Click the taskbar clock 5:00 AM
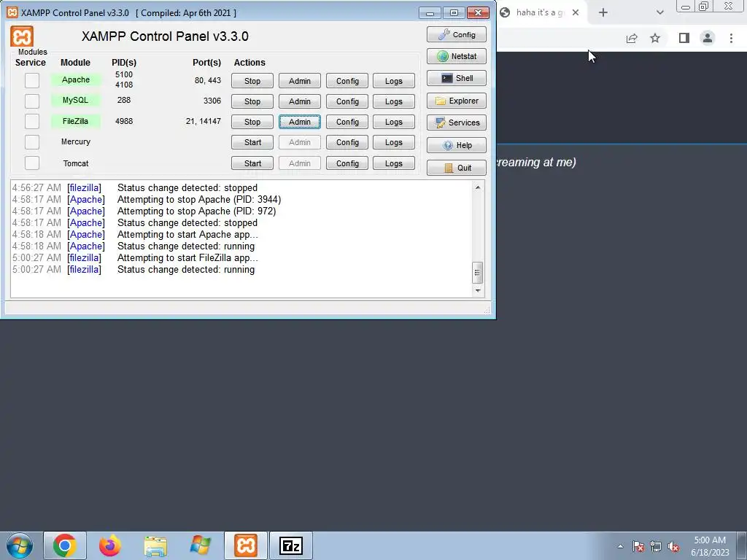The width and height of the screenshot is (747, 560). tap(710, 540)
